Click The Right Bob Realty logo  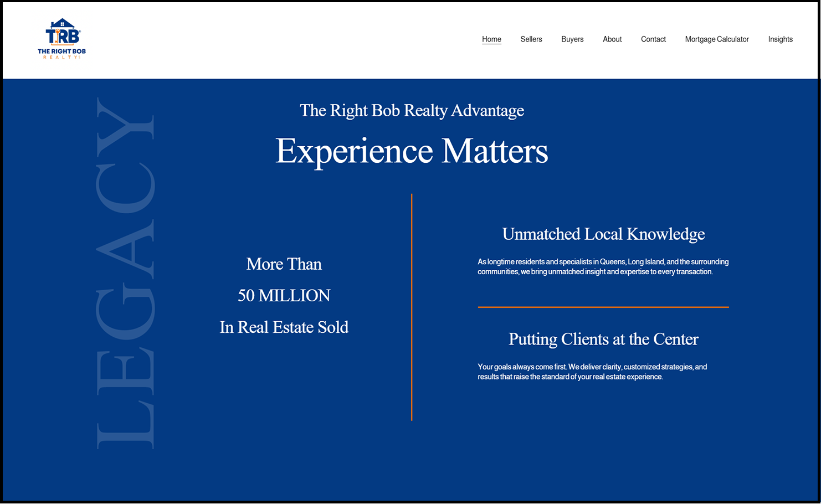coord(61,39)
